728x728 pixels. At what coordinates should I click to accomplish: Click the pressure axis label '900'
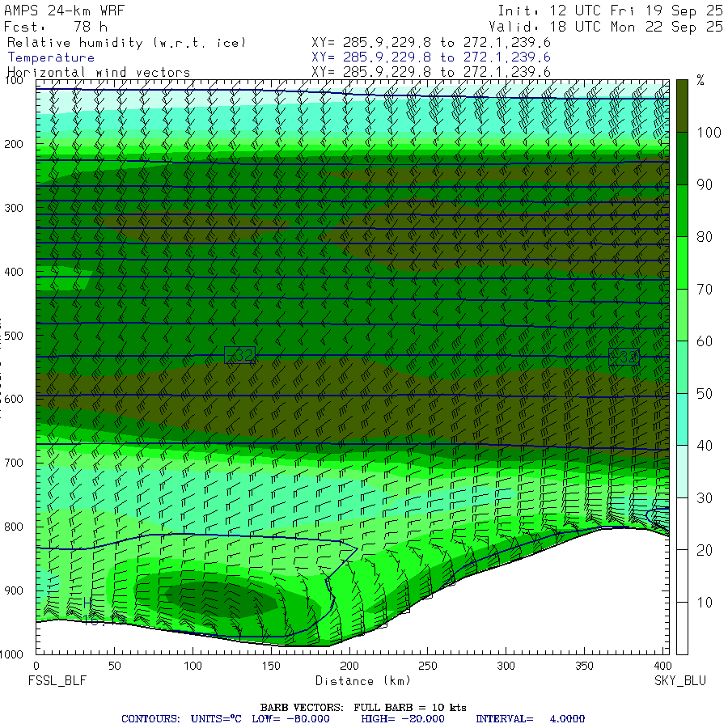coord(14,590)
